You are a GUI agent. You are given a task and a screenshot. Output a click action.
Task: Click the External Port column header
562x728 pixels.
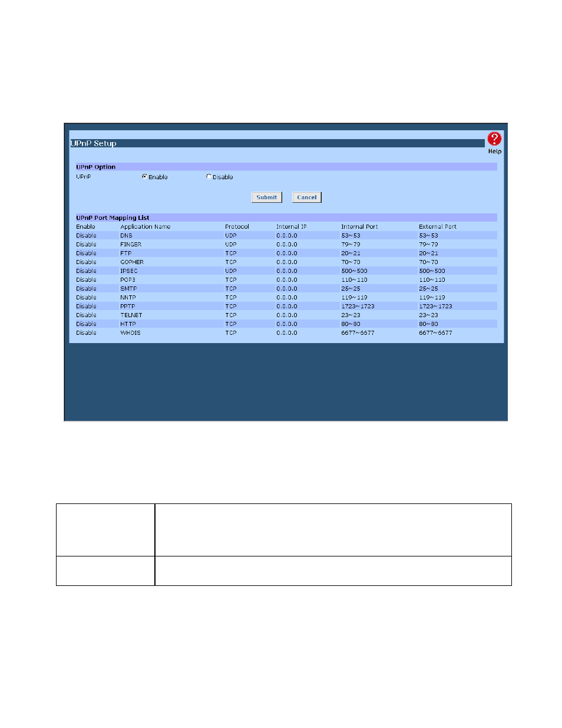coord(438,227)
